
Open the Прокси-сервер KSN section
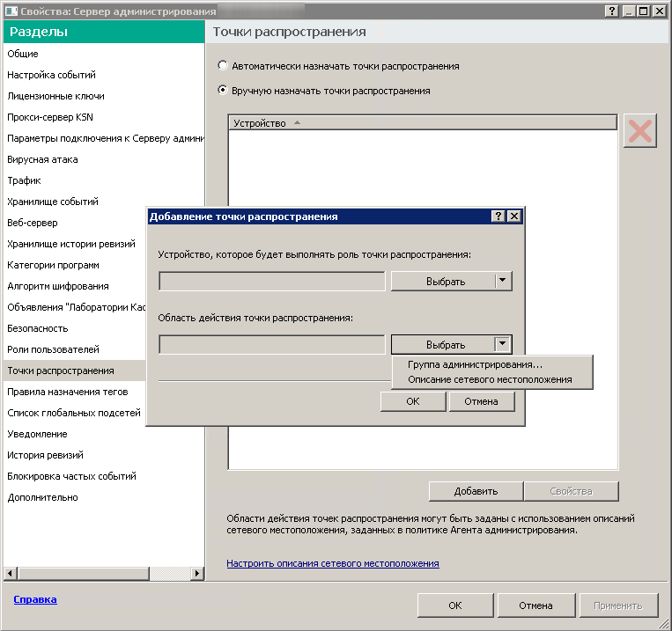(x=49, y=117)
